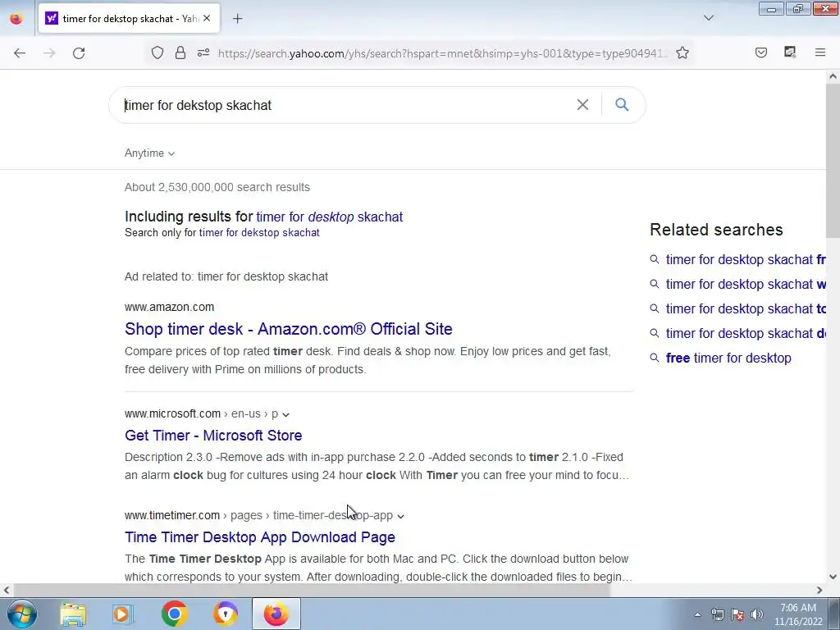The image size is (840, 630).
Task: Click the Firefox taskbar button
Action: tap(276, 614)
